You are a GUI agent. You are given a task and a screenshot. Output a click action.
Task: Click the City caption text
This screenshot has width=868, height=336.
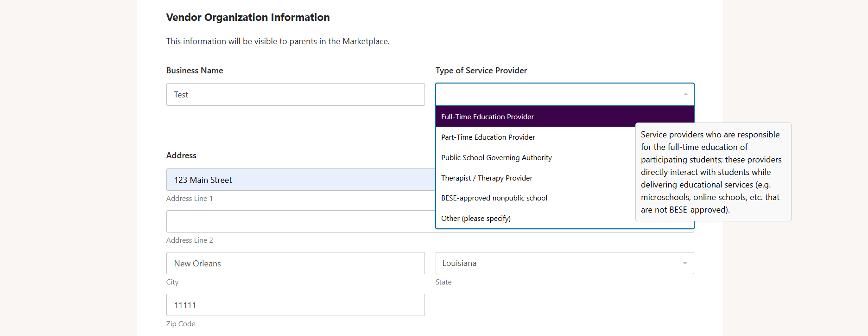pyautogui.click(x=172, y=282)
